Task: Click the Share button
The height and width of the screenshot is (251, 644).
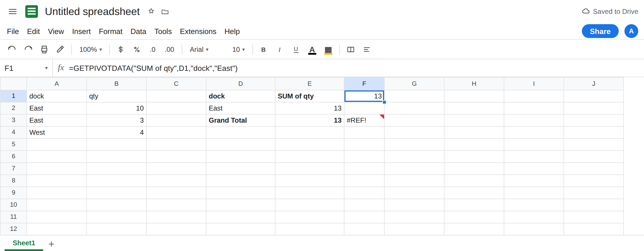Action: pos(600,31)
